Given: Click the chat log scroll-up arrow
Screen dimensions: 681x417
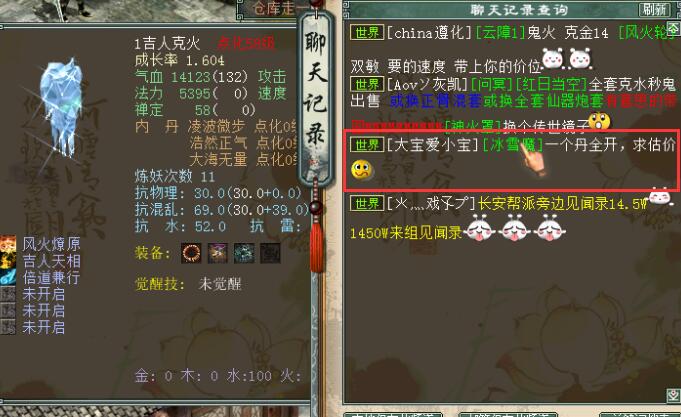Looking at the screenshot, I should 673,29.
